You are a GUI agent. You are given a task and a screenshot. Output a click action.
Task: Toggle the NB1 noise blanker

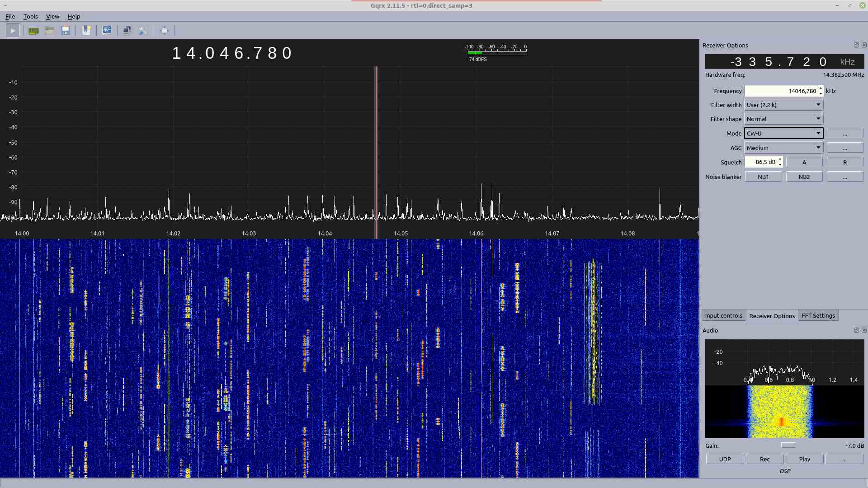[763, 177]
